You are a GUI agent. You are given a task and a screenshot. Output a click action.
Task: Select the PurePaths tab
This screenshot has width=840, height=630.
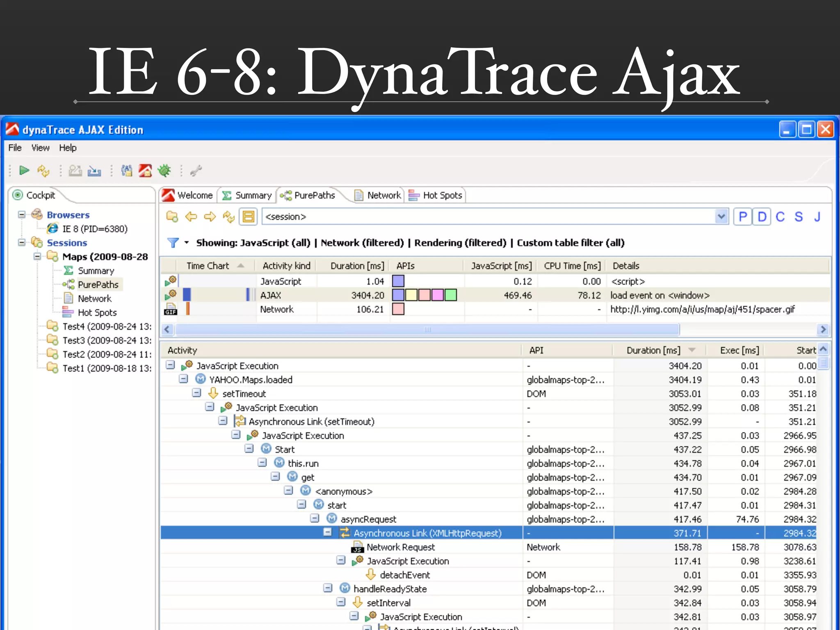308,195
